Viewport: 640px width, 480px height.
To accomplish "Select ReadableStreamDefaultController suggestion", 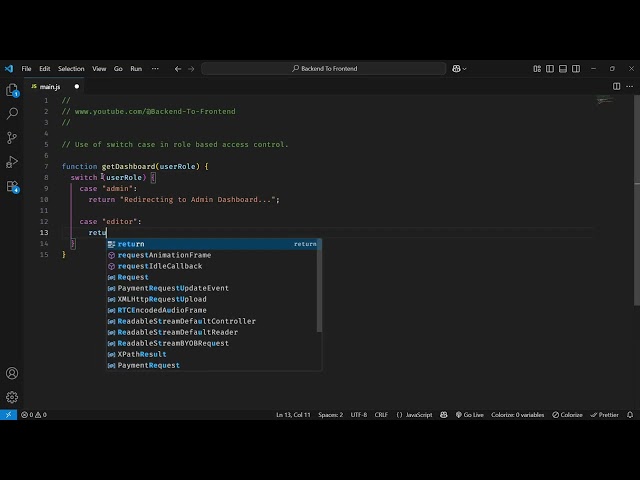I will point(212,321).
